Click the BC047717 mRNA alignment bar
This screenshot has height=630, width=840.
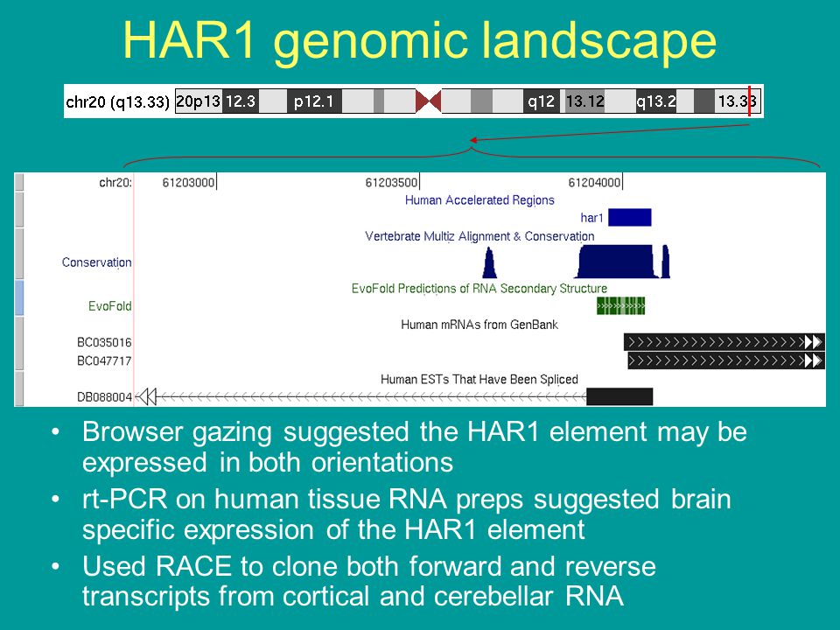click(726, 360)
